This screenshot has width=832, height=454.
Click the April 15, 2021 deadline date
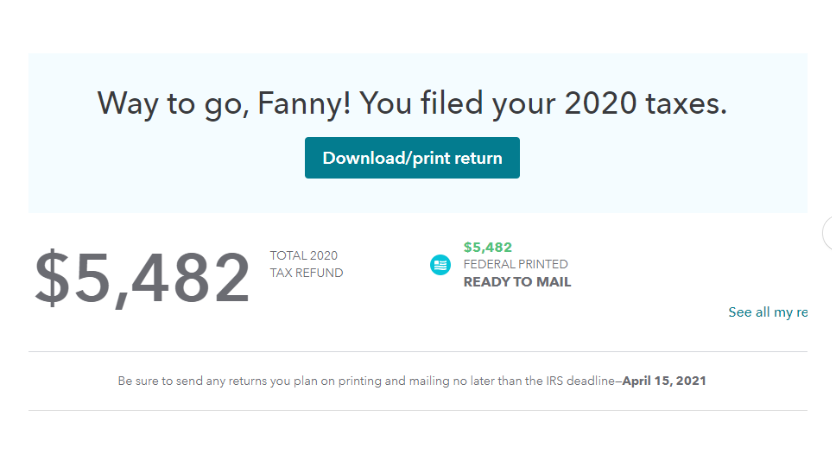click(664, 381)
